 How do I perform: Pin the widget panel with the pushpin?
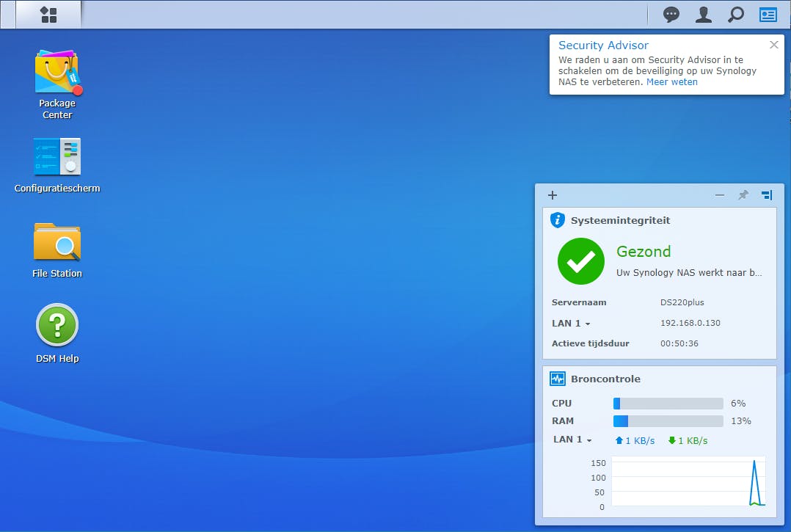(743, 195)
